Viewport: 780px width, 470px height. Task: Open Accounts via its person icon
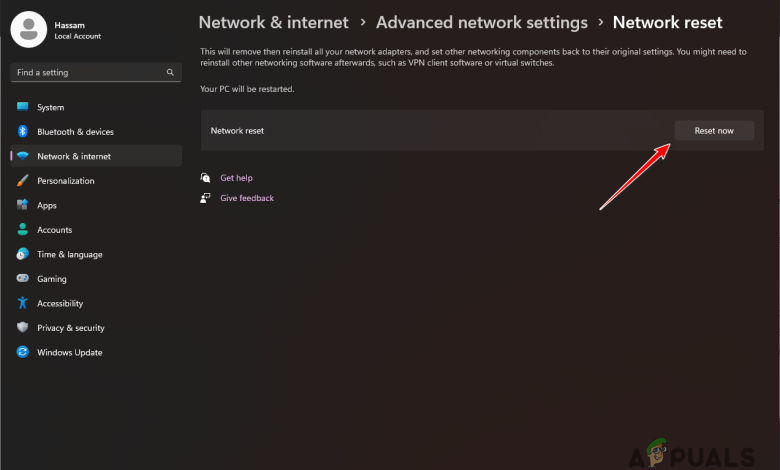22,230
